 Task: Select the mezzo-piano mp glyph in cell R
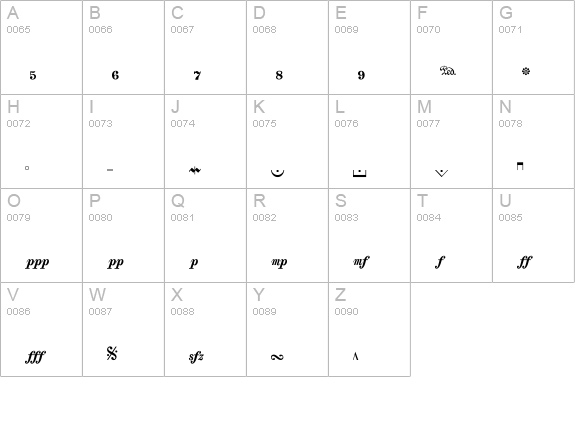coord(279,262)
